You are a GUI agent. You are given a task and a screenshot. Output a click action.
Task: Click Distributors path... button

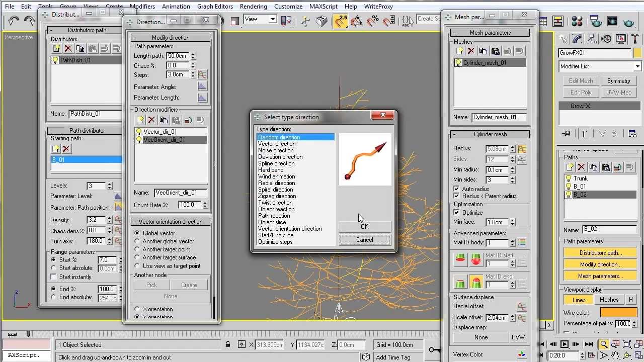tap(600, 253)
